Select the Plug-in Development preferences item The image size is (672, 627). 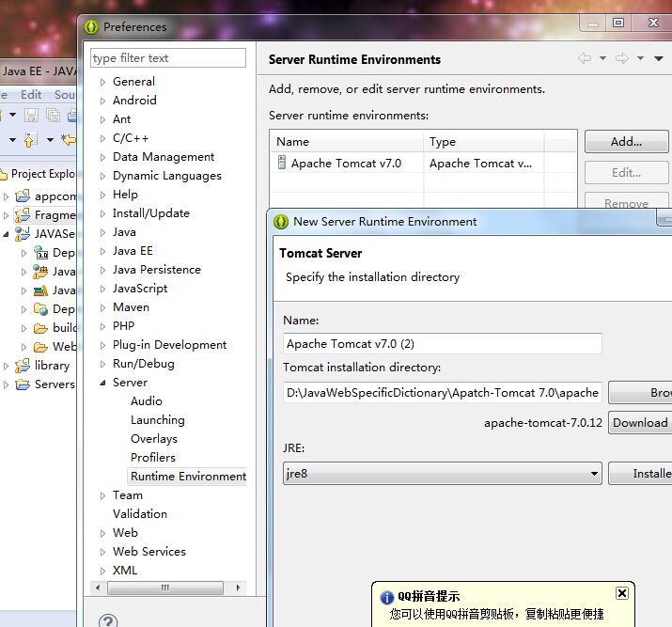169,345
